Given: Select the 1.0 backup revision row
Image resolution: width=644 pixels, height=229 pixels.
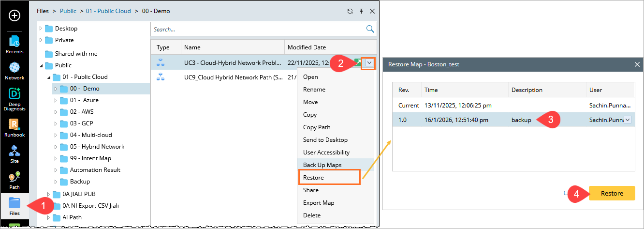Looking at the screenshot, I should click(x=513, y=120).
